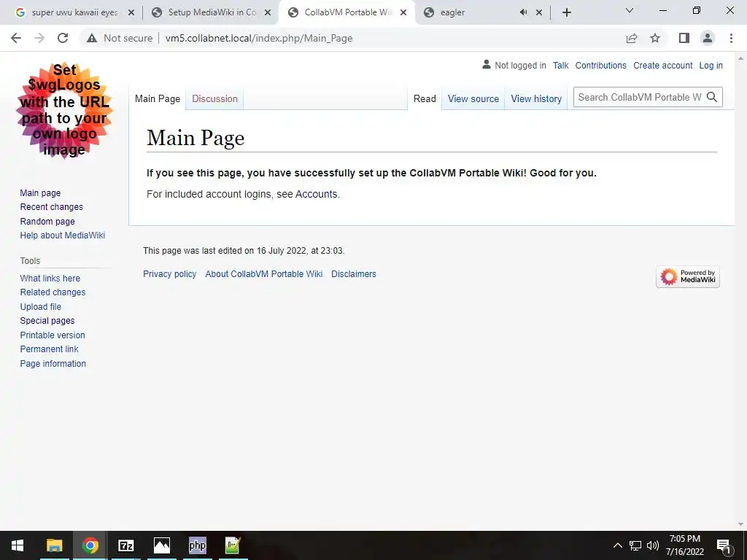Share this page icon in address bar
This screenshot has width=747, height=560.
(632, 38)
